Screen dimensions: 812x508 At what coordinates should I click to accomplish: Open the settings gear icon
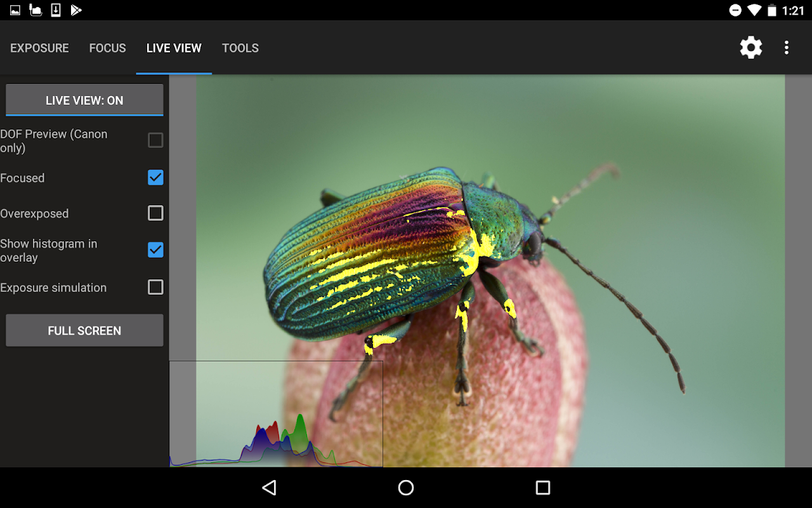click(750, 48)
